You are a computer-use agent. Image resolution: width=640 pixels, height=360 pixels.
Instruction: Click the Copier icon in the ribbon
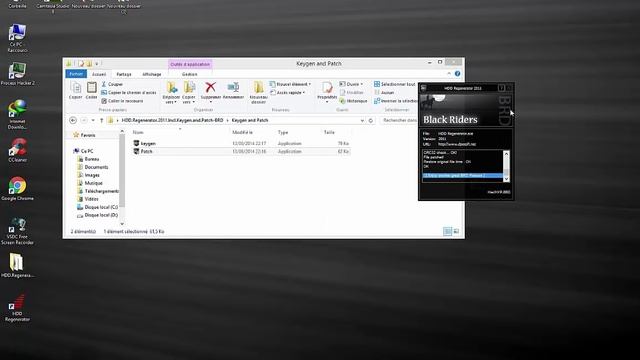[x=76, y=90]
